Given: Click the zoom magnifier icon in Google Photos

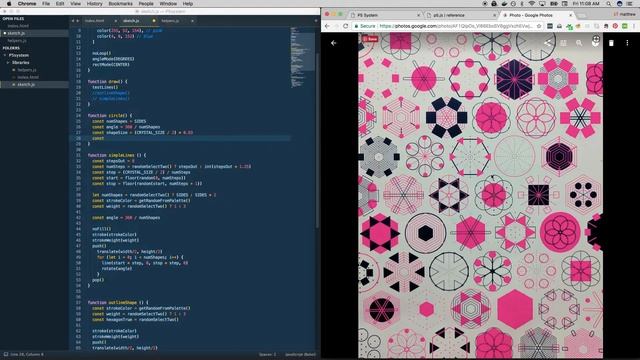Looking at the screenshot, I should pos(579,43).
